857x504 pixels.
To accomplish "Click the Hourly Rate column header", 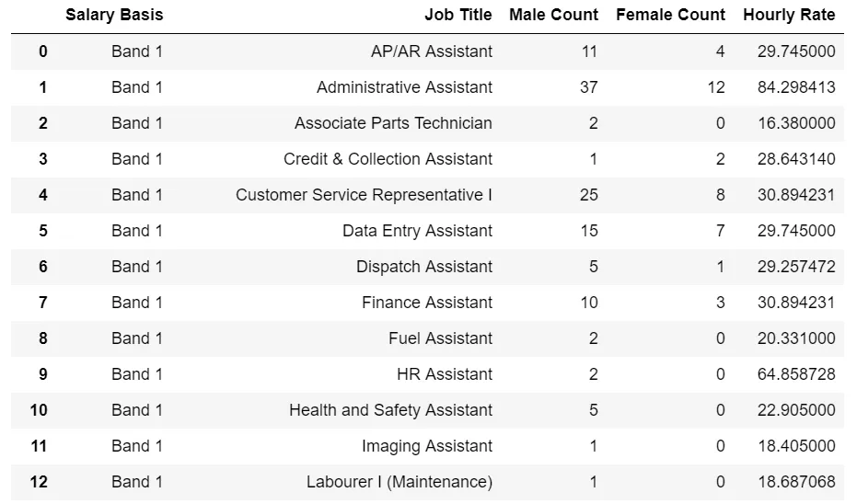I will pos(789,15).
